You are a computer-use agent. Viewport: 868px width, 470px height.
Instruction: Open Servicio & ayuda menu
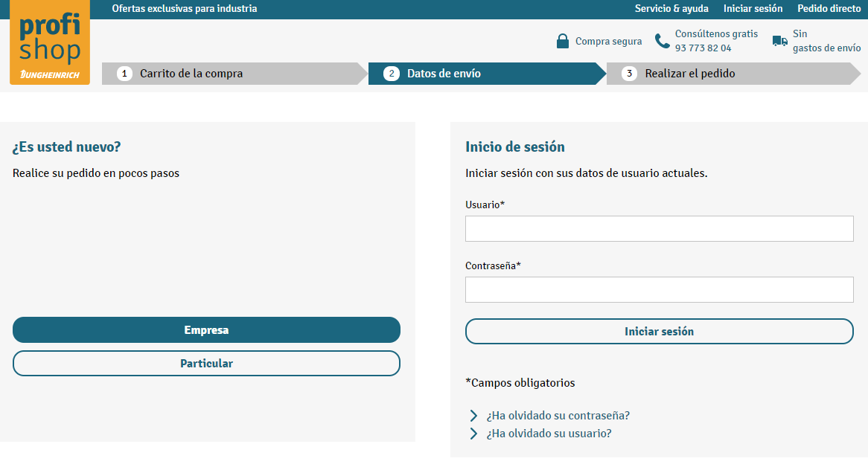click(671, 9)
